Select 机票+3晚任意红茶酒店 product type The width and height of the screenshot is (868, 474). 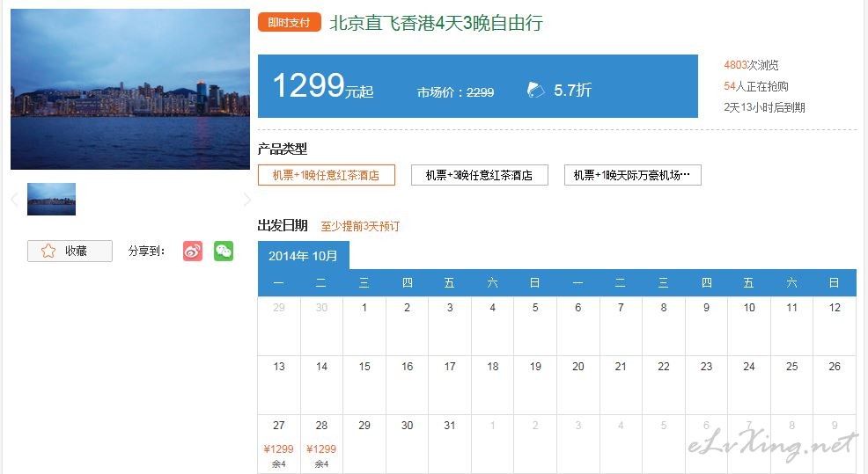point(480,175)
